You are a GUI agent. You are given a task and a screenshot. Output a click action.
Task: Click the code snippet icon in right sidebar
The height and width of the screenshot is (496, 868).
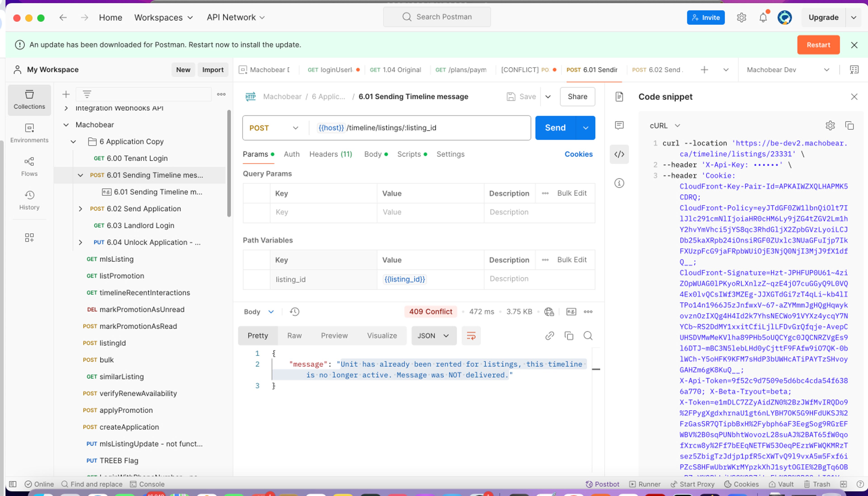pos(619,154)
